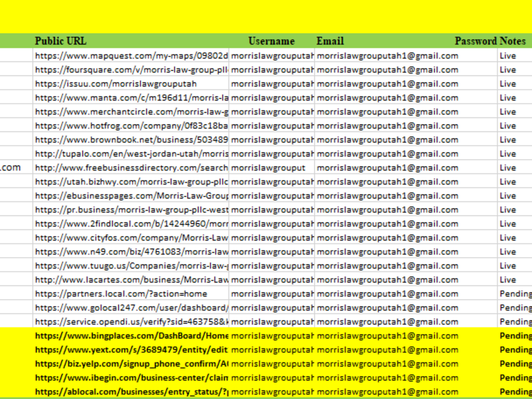Select the username cell in the tupalo row
Image resolution: width=532 pixels, height=399 pixels.
point(272,154)
